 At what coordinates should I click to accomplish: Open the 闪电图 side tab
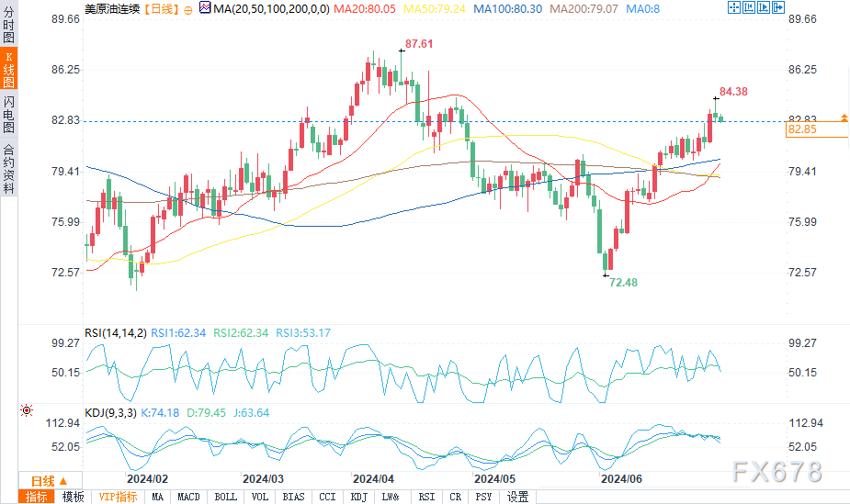[8, 114]
